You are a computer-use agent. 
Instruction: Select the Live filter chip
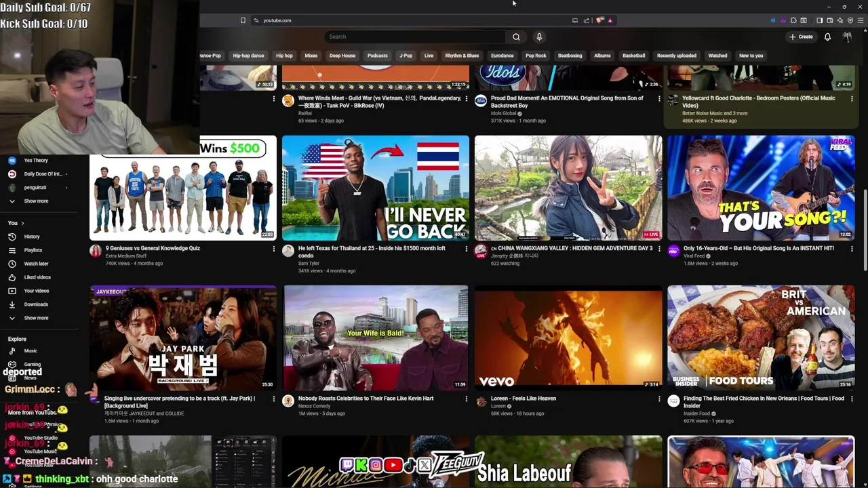pos(429,56)
